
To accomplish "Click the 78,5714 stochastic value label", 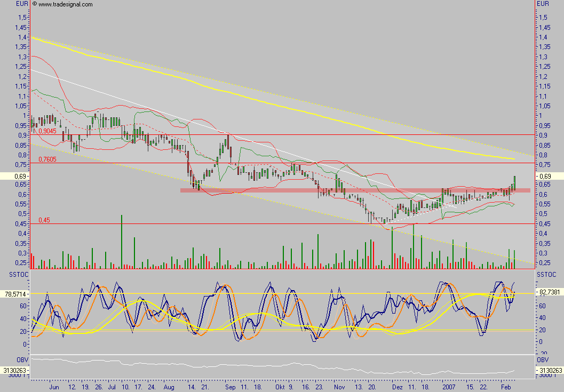I will pyautogui.click(x=14, y=293).
